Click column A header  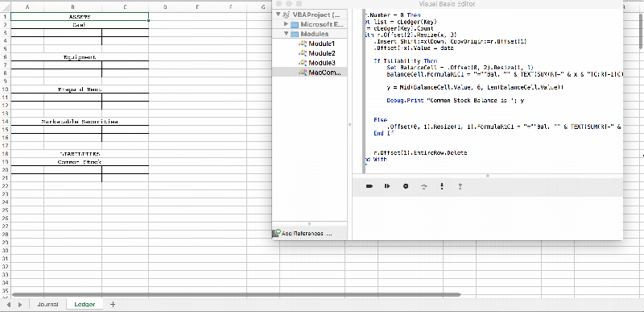(27, 7)
